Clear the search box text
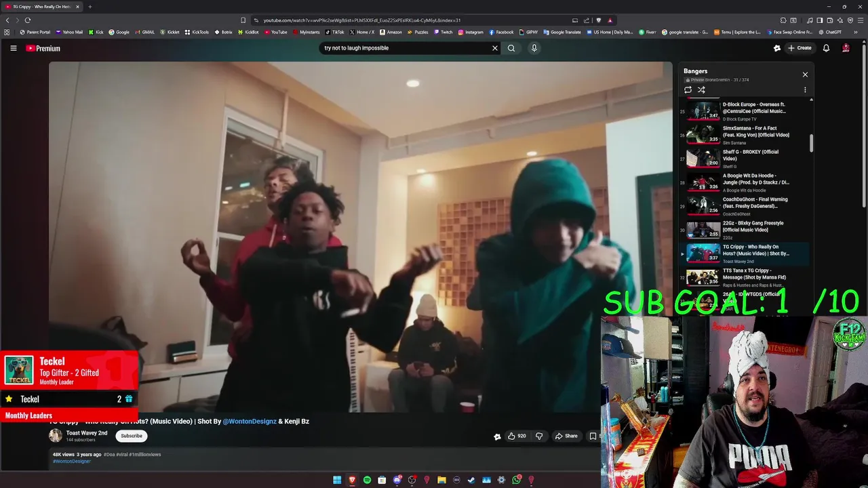This screenshot has height=488, width=868. point(495,48)
